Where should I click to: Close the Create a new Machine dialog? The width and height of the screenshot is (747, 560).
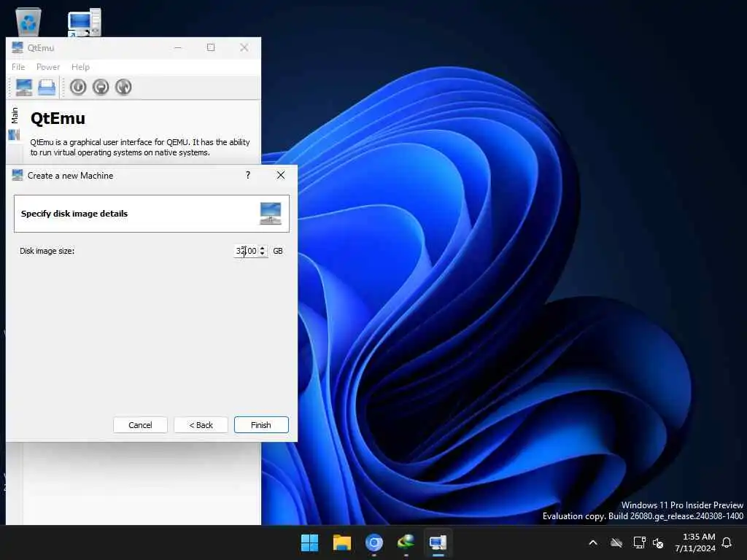(281, 175)
